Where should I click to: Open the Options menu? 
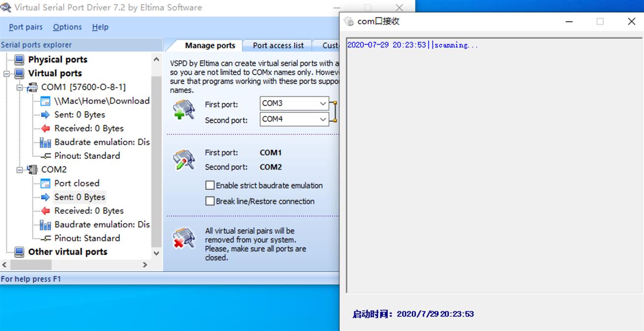[x=67, y=27]
